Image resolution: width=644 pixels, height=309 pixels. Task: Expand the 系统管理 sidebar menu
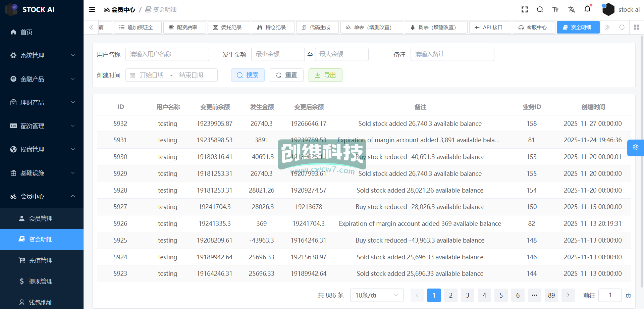(x=42, y=55)
